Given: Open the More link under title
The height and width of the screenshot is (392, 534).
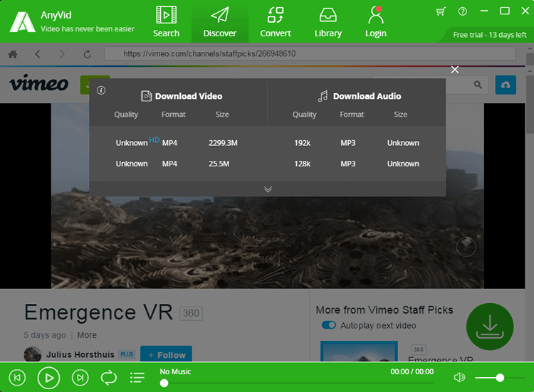Looking at the screenshot, I should [87, 335].
